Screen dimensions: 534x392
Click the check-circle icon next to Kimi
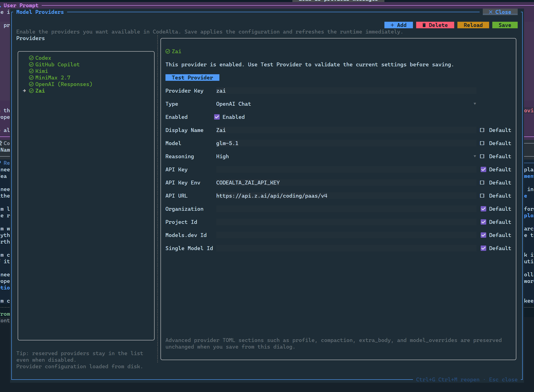(31, 71)
